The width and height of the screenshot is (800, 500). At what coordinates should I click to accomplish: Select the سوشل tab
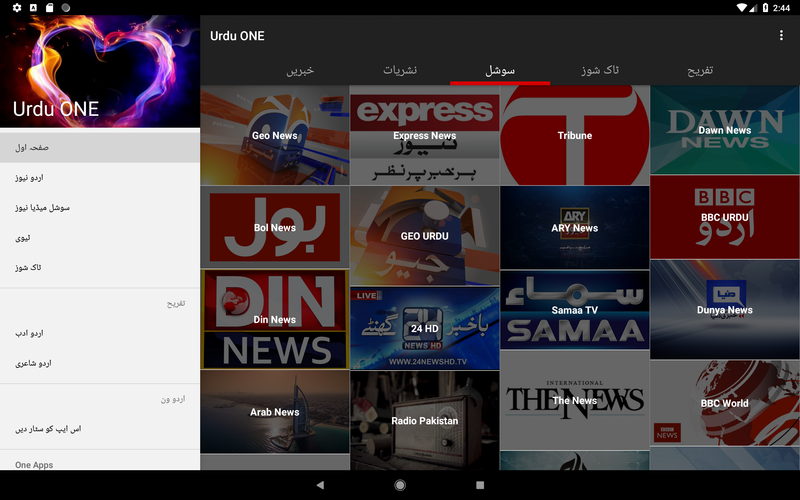pyautogui.click(x=500, y=70)
